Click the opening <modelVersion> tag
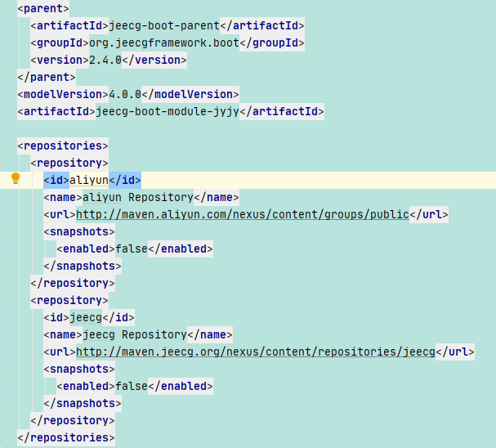Screen dimensions: 496x448 (x=63, y=94)
